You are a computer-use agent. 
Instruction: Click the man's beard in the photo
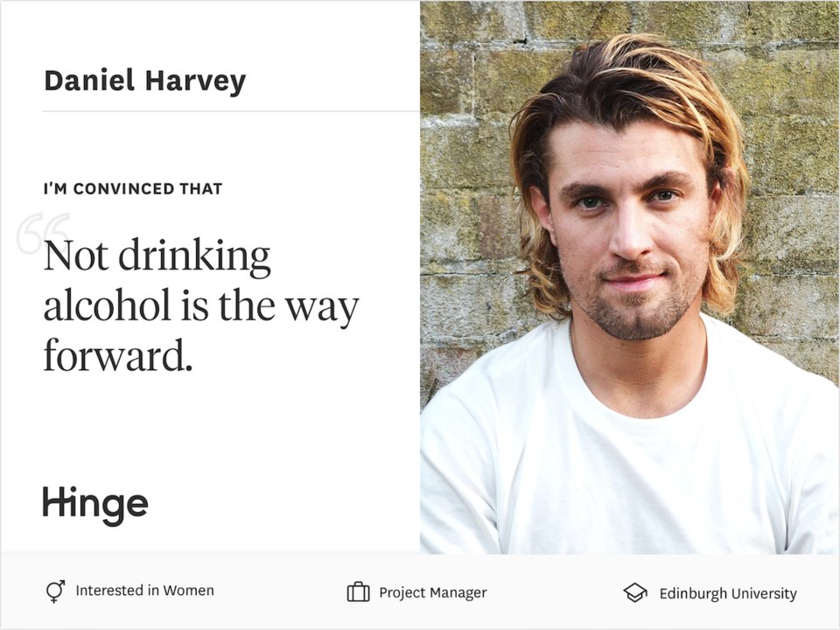tap(635, 311)
